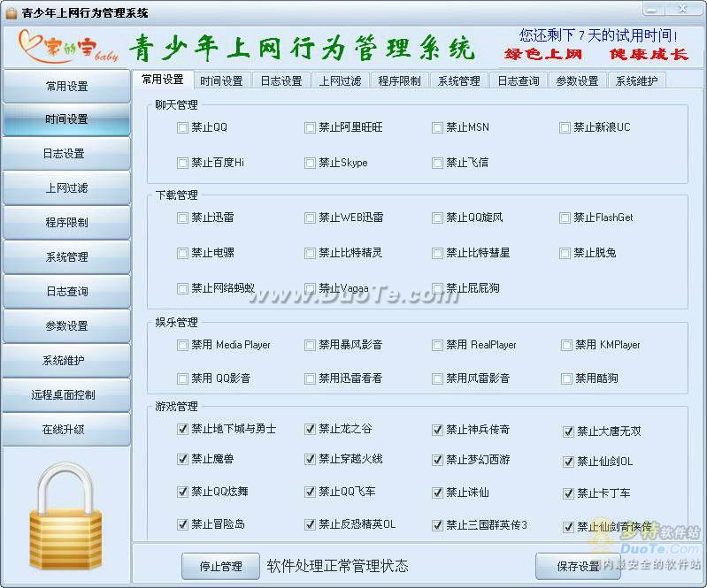Image resolution: width=707 pixels, height=588 pixels.
Task: Save settings with 保存设置 button
Action: point(576,567)
